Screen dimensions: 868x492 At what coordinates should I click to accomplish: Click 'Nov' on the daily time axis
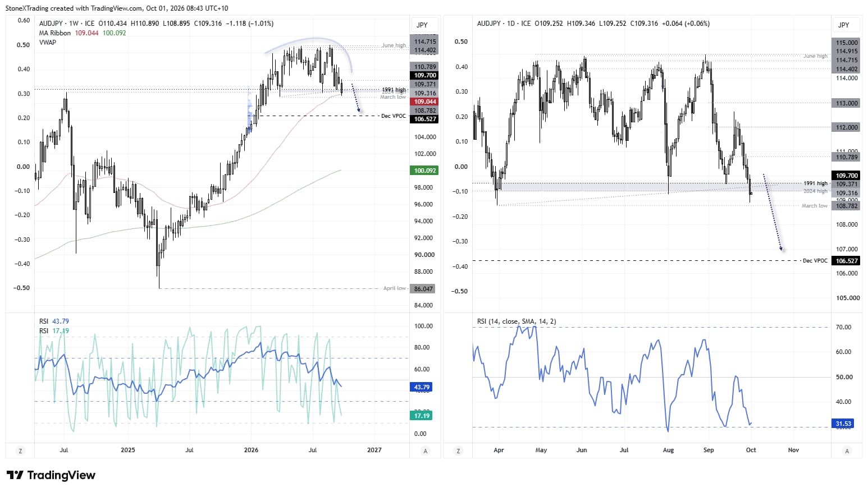pyautogui.click(x=793, y=450)
